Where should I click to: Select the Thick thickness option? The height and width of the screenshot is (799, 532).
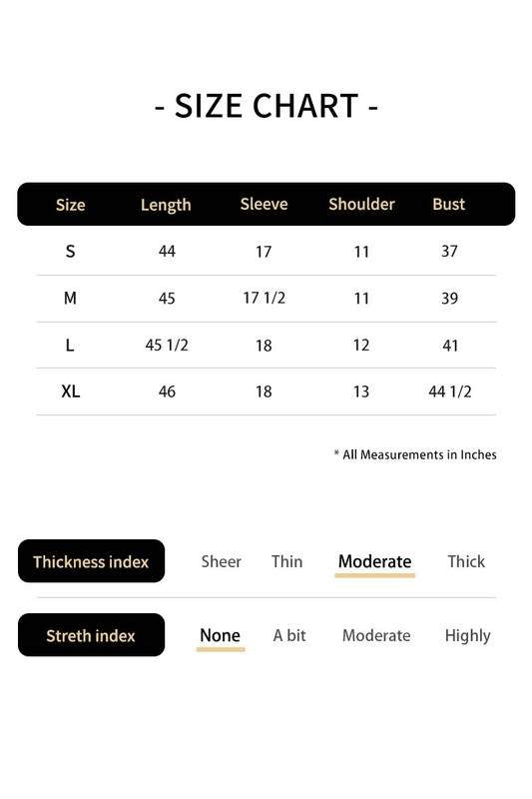(466, 561)
